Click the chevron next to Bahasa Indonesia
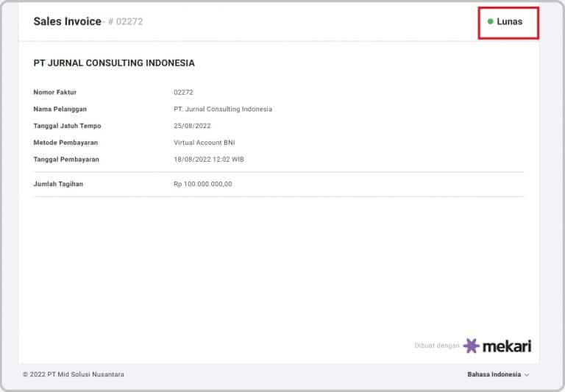Image resolution: width=565 pixels, height=392 pixels. pyautogui.click(x=527, y=375)
